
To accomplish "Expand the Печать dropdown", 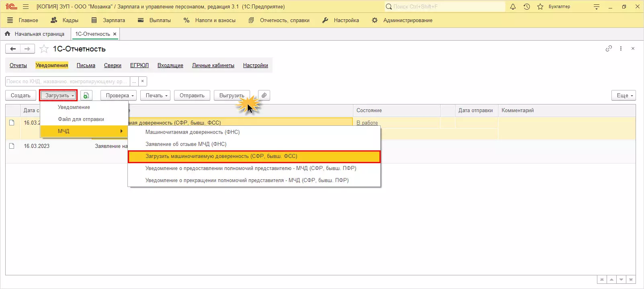I will 156,96.
